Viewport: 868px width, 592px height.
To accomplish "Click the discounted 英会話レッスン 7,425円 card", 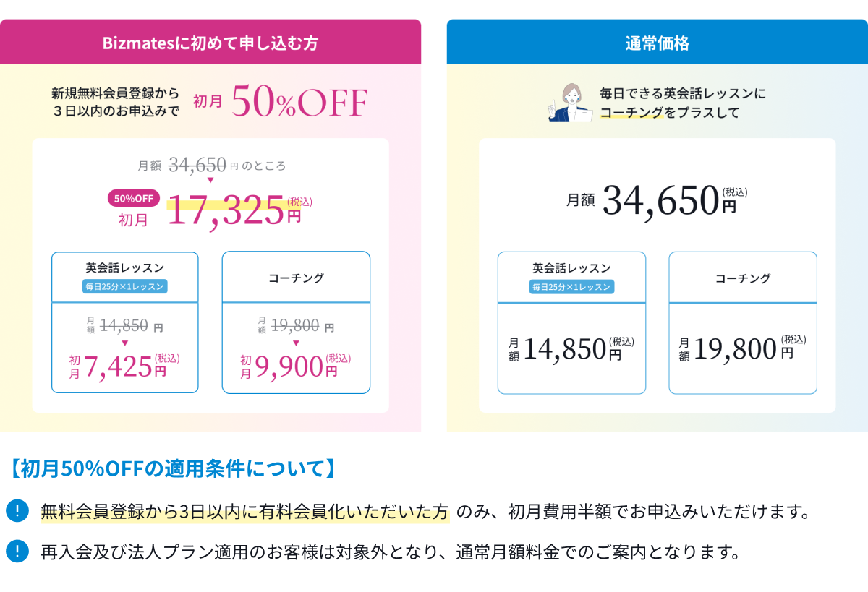I will tap(124, 322).
